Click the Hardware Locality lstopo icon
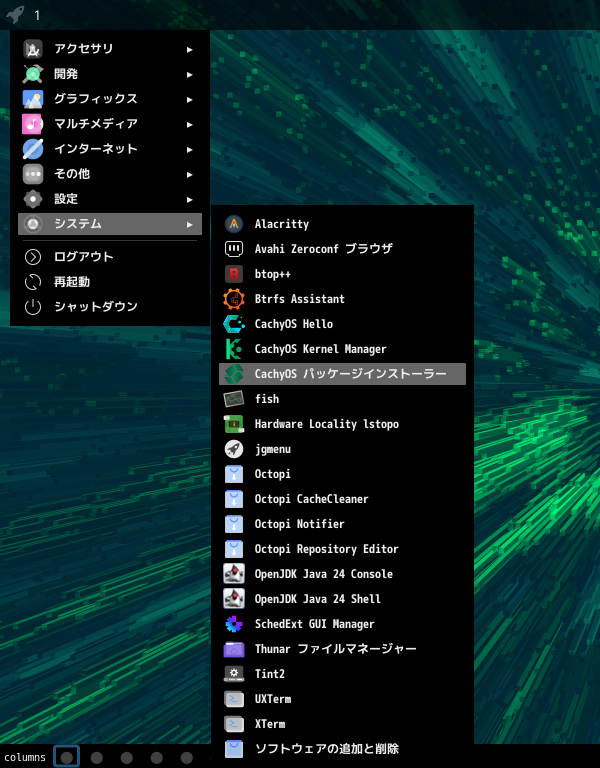 (x=234, y=424)
